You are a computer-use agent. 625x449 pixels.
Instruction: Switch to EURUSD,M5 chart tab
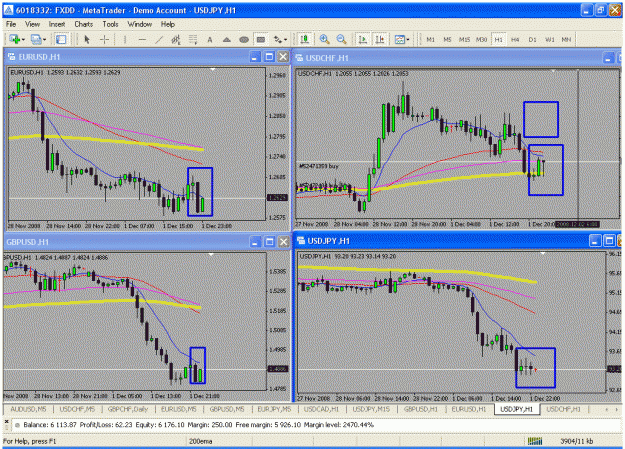click(179, 409)
